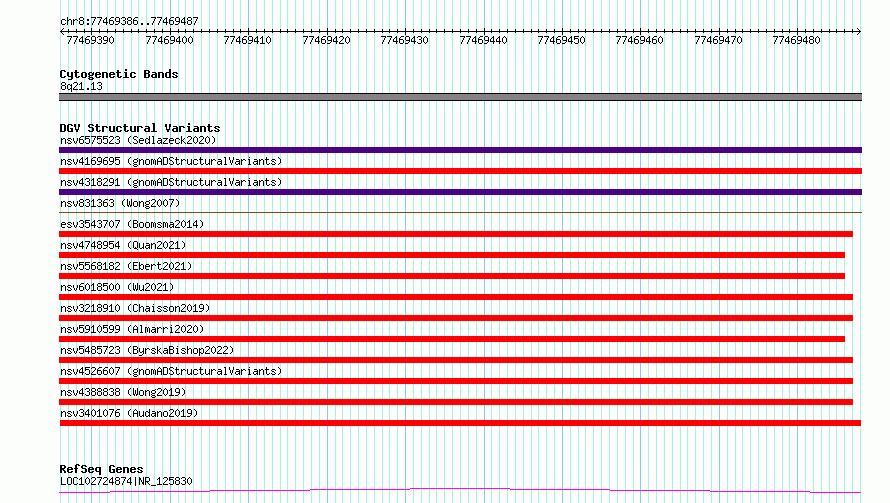
Task: Click the nsv4748954 (Quan2021) label
Action: (123, 245)
